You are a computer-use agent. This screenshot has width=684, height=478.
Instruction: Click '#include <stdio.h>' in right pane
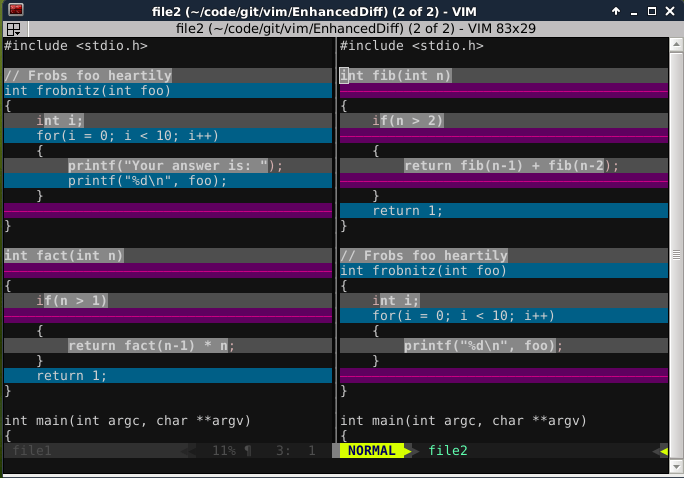pos(412,46)
